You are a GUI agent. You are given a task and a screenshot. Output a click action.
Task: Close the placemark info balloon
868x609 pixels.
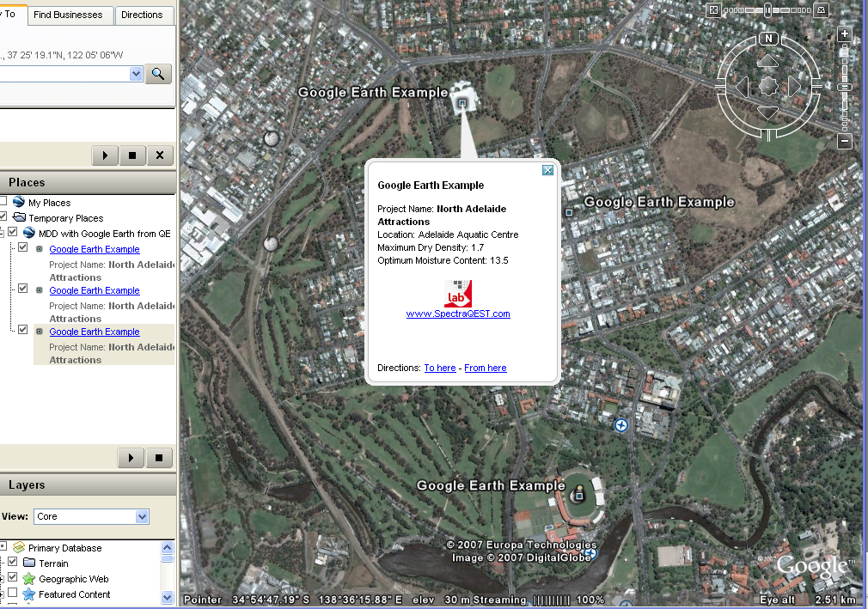tap(547, 170)
